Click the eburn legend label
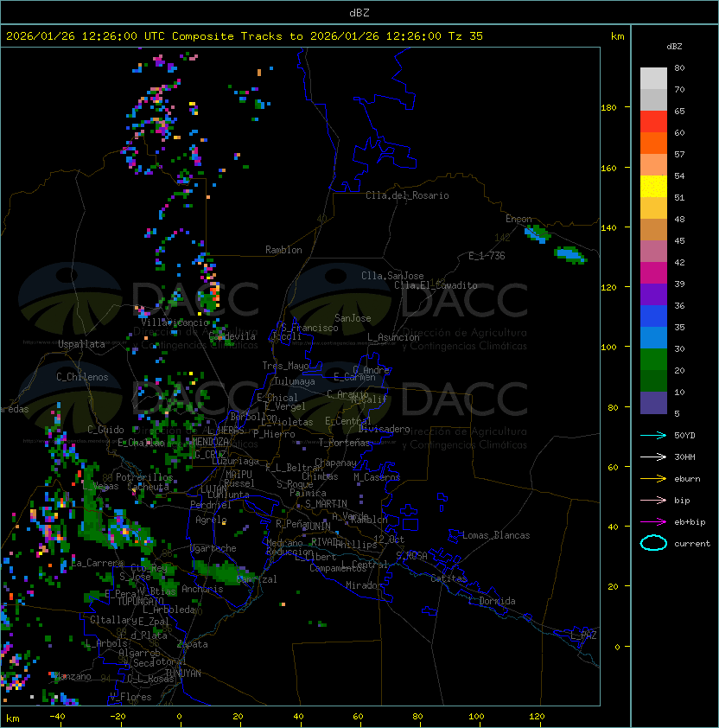 point(687,479)
